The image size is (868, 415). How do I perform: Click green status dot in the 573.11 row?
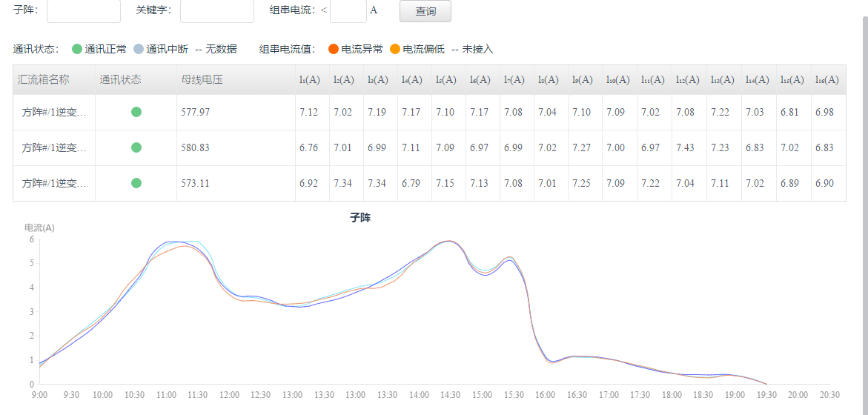coord(136,183)
